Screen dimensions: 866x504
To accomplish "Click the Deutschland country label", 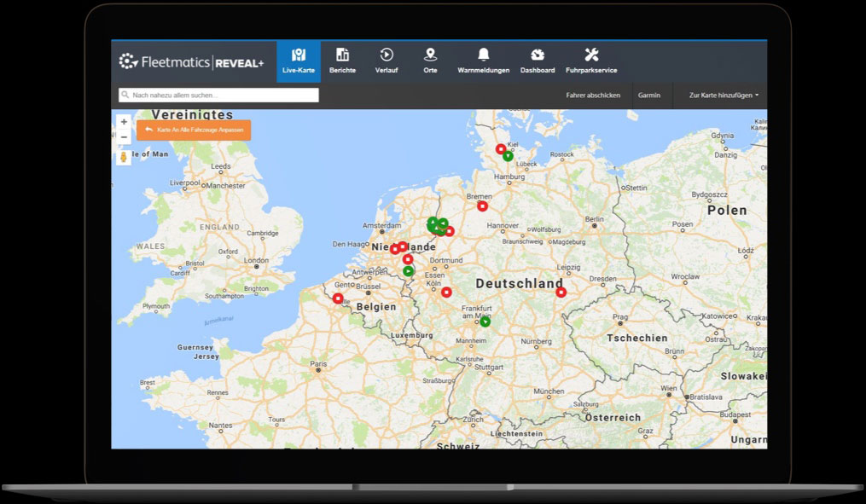I will point(519,283).
